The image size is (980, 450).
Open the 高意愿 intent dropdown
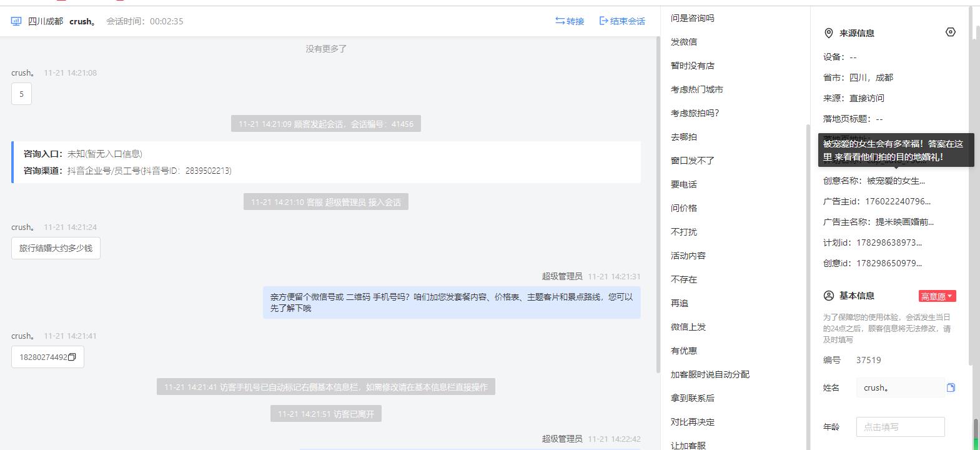click(937, 296)
